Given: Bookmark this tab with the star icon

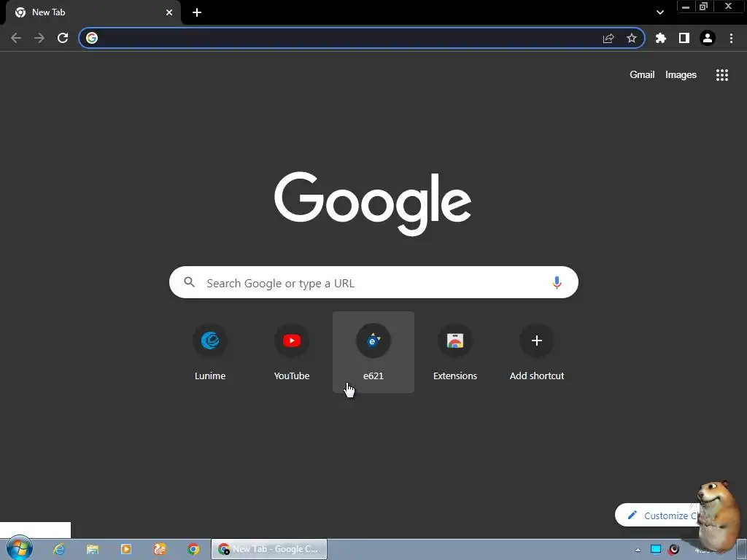Looking at the screenshot, I should 632,38.
